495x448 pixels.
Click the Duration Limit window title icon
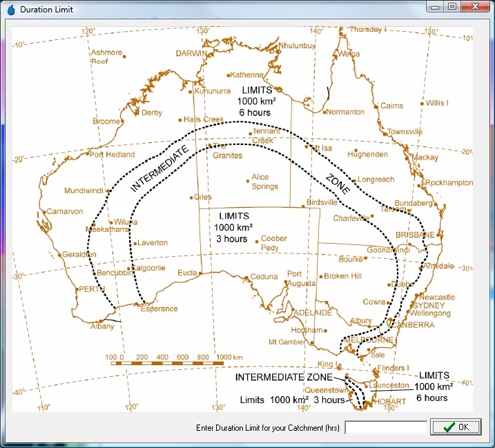(x=10, y=10)
